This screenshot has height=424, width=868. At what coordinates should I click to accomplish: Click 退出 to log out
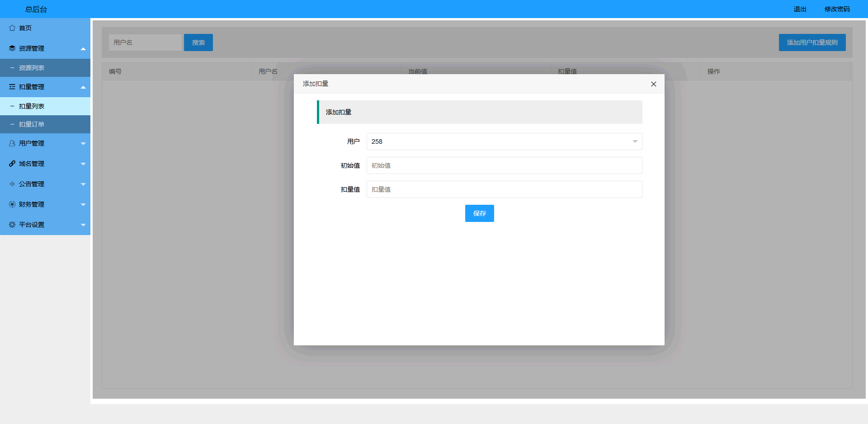(800, 9)
